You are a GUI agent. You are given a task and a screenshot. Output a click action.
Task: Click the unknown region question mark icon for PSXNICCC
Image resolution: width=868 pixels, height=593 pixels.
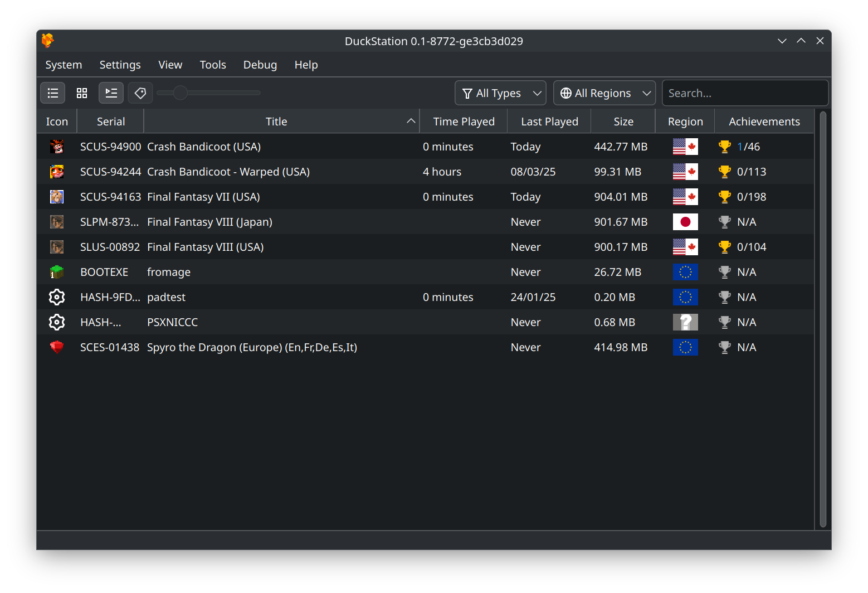click(685, 322)
